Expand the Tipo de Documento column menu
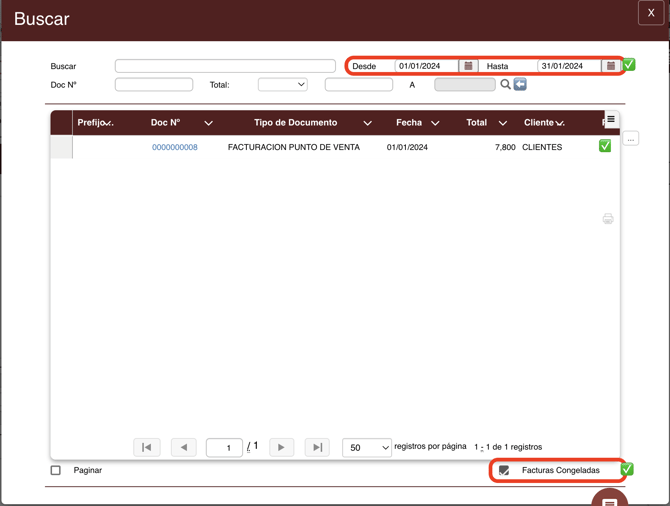This screenshot has height=506, width=670. (x=367, y=123)
